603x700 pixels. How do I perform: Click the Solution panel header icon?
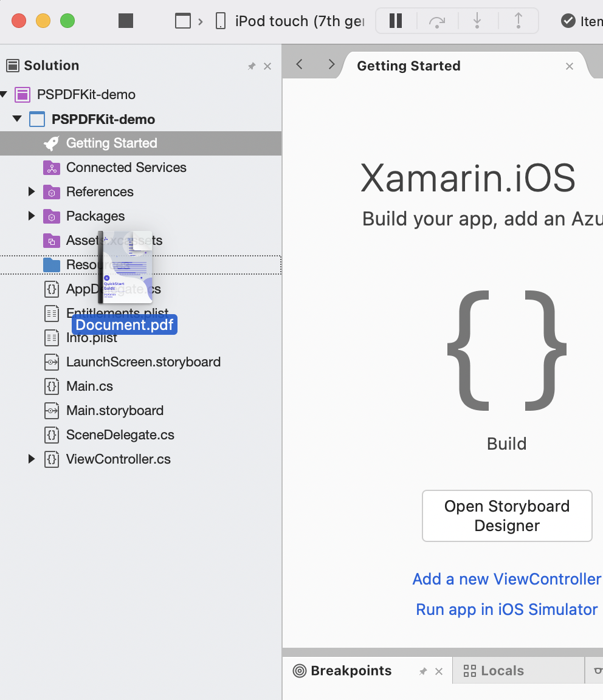13,66
